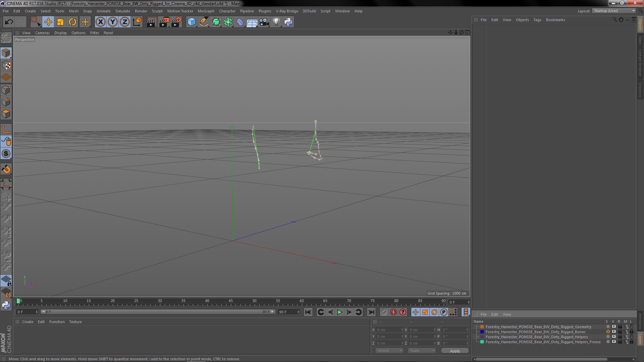This screenshot has height=362, width=644.
Task: Toggle Y axis lock
Action: (113, 22)
